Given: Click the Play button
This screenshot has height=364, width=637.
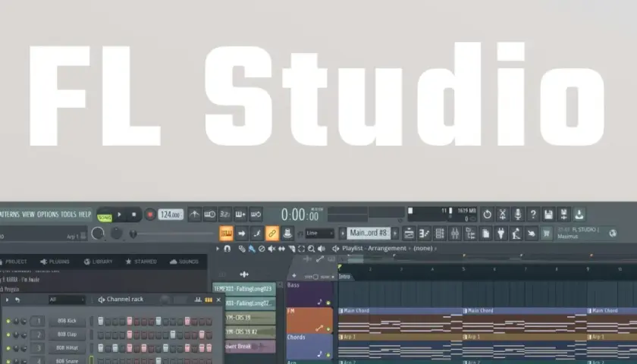Looking at the screenshot, I should 120,215.
